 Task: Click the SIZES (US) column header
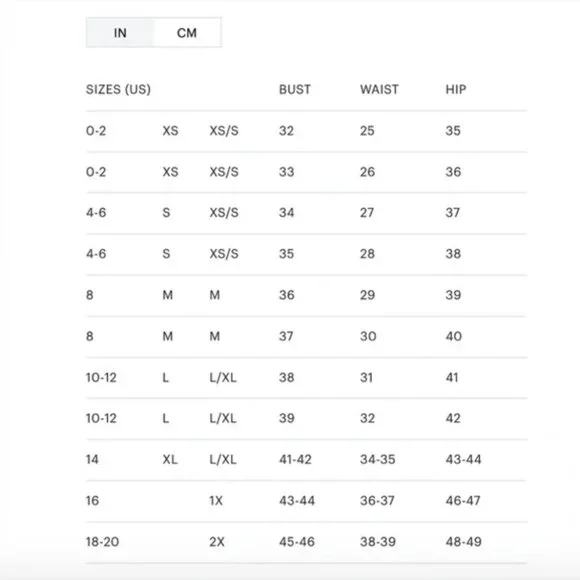click(x=118, y=90)
